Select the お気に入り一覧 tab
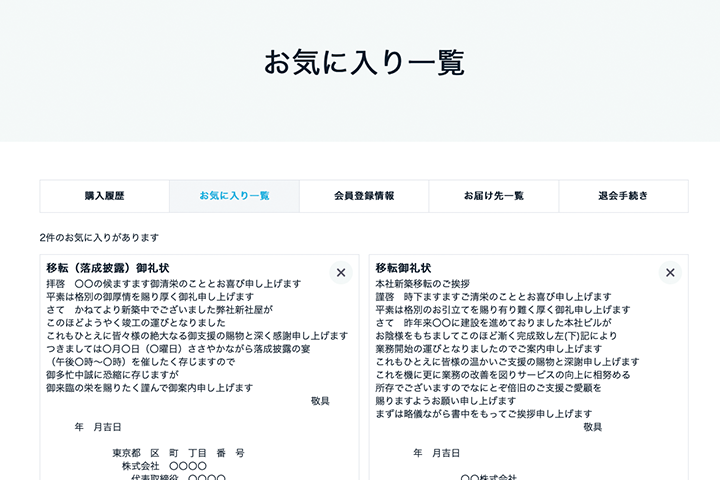This screenshot has height=480, width=720. pos(234,196)
